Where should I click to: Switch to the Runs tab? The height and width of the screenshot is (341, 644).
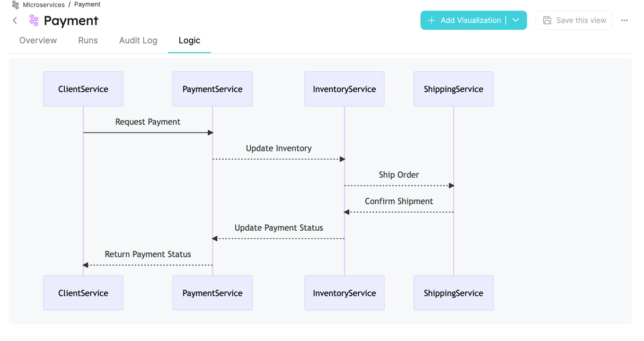tap(88, 40)
